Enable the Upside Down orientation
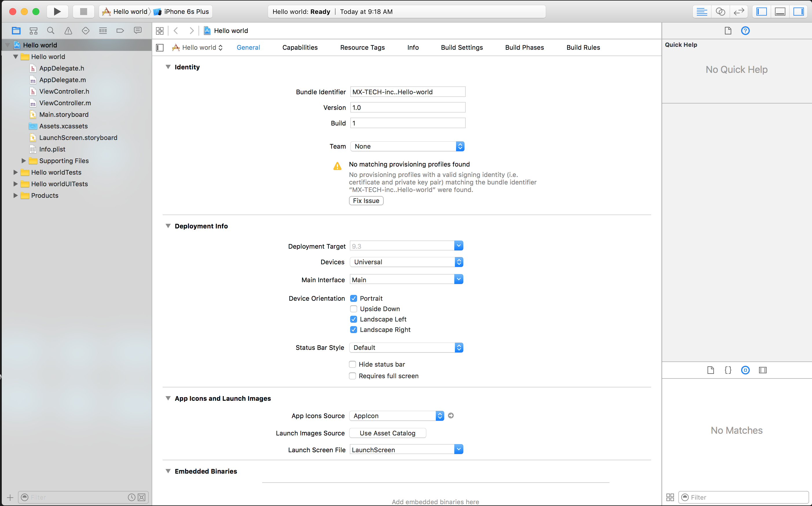This screenshot has height=506, width=812. click(353, 309)
